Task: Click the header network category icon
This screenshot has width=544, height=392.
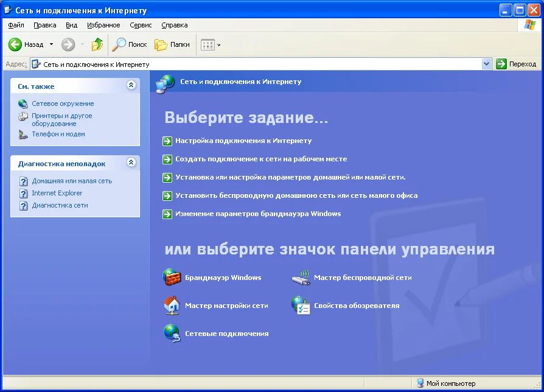Action: (165, 84)
